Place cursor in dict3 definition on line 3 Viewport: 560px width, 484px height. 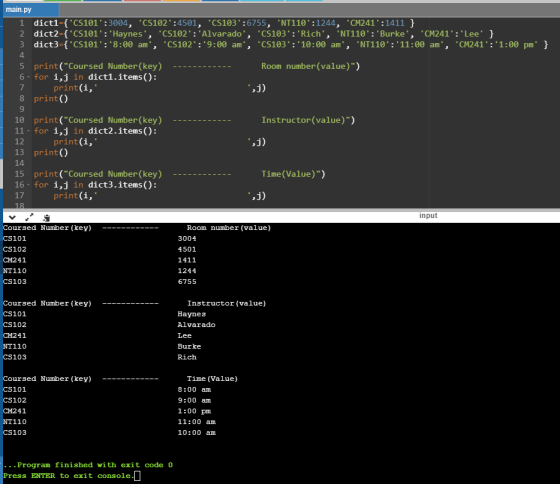coord(291,45)
